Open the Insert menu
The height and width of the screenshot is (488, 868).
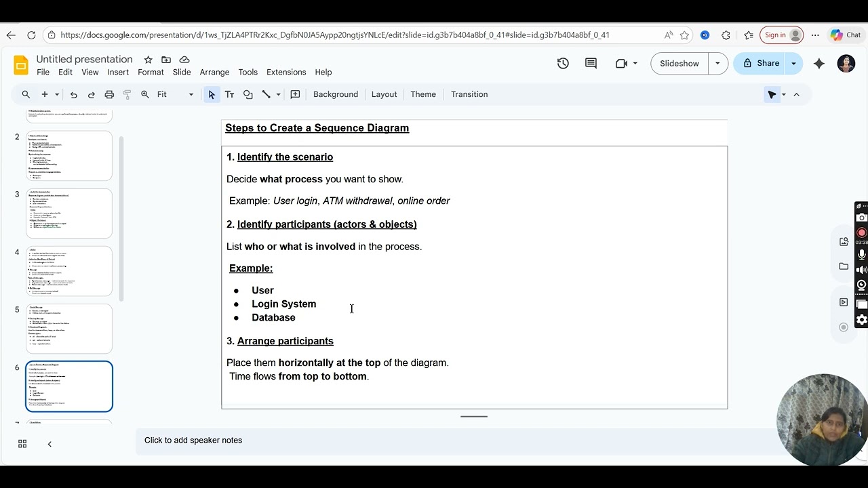point(118,72)
